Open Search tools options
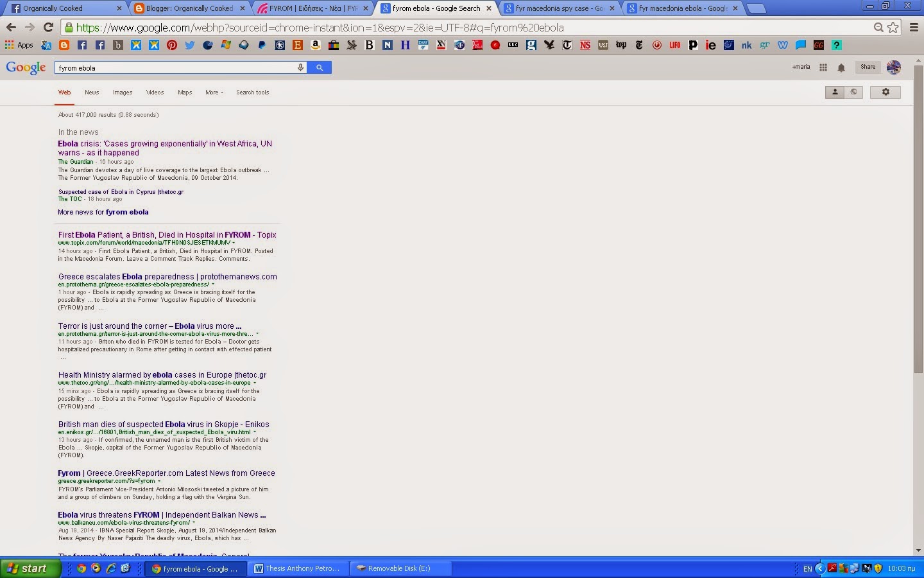The height and width of the screenshot is (578, 924). click(252, 92)
